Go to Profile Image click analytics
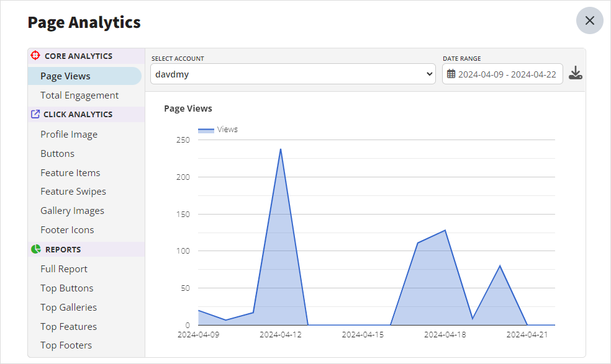This screenshot has width=611, height=364. [69, 135]
